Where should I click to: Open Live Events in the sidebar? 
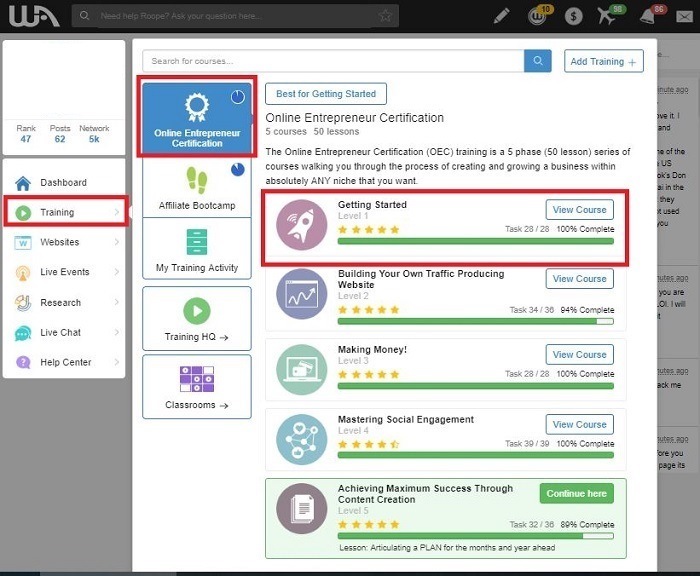pyautogui.click(x=64, y=272)
